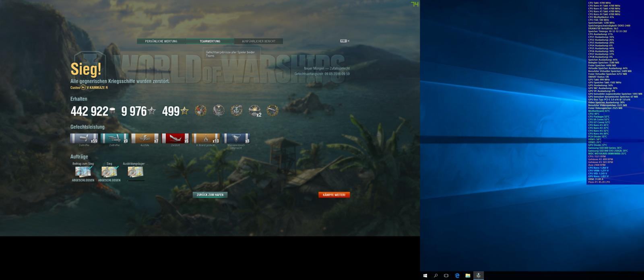Click the Neuer Morgen — Zufallsgefecht text
The image size is (644, 280).
click(327, 68)
